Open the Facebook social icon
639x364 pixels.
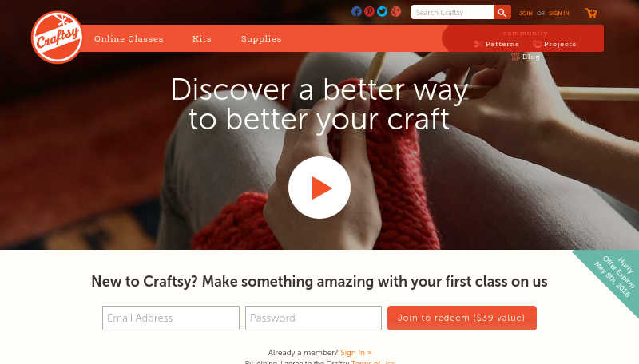pyautogui.click(x=356, y=11)
